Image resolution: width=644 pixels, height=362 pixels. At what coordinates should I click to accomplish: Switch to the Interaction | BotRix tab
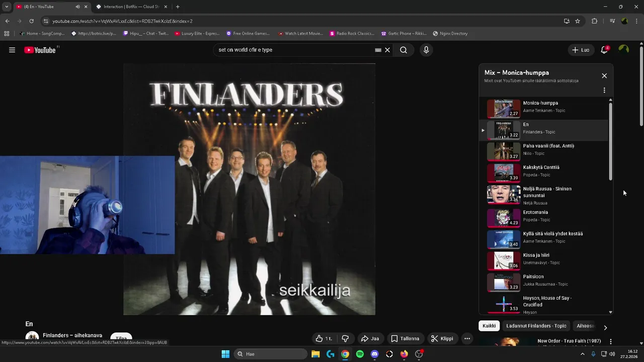click(131, 7)
